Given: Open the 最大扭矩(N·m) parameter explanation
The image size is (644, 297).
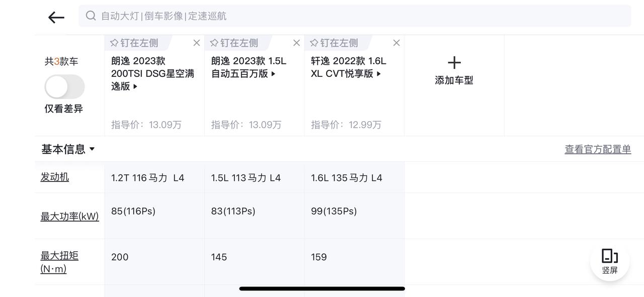Looking at the screenshot, I should coord(59,262).
